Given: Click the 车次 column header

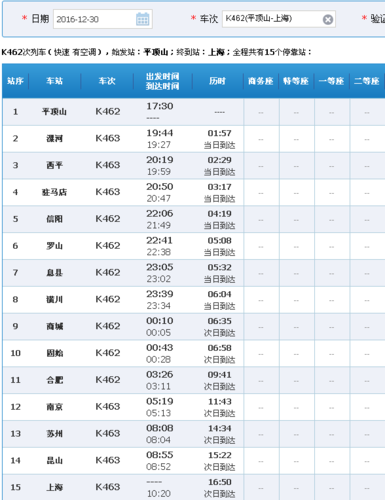Looking at the screenshot, I should click(x=107, y=81).
